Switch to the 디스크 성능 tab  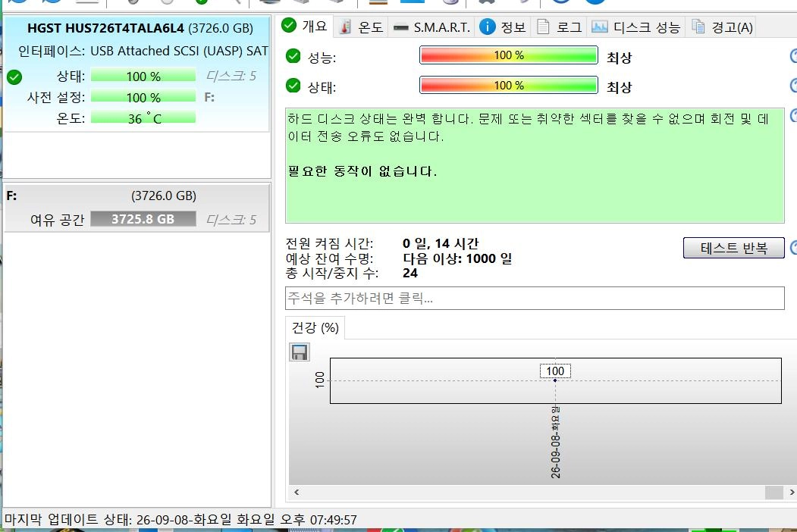[636, 27]
